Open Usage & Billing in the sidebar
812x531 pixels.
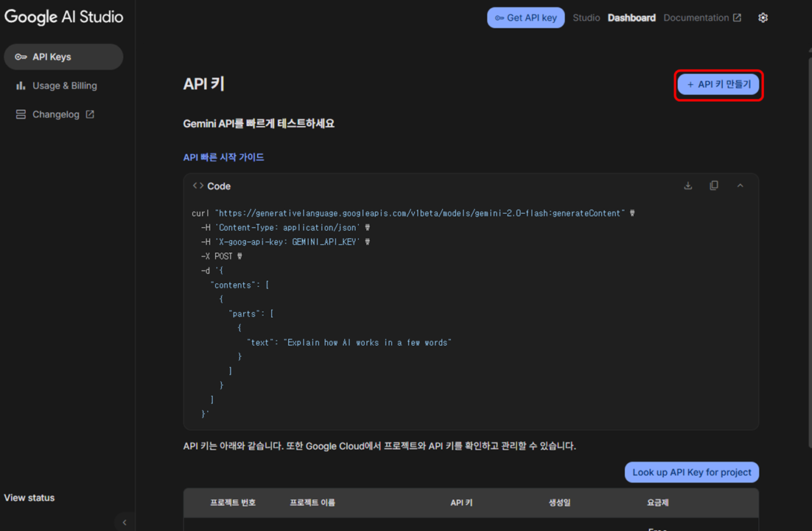click(x=63, y=86)
